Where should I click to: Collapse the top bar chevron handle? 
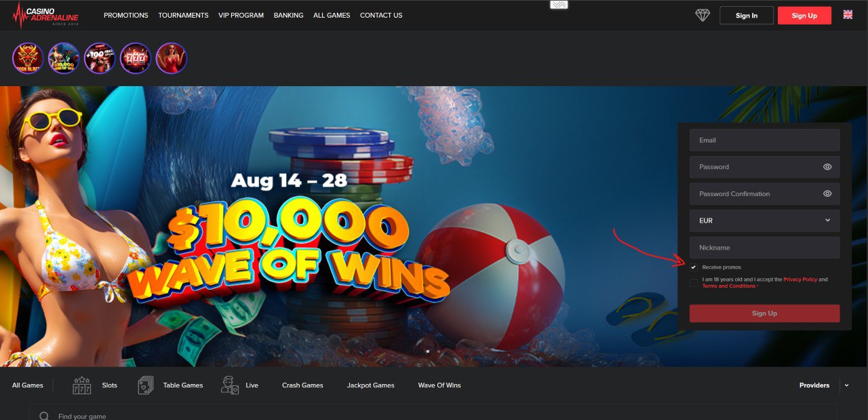(559, 5)
